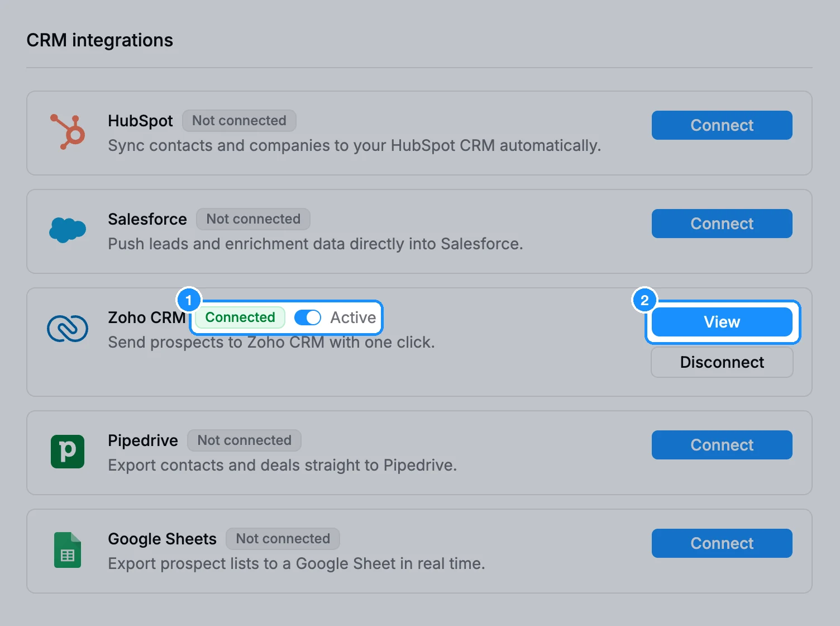840x626 pixels.
Task: View the Zoho CRM integration
Action: point(722,322)
